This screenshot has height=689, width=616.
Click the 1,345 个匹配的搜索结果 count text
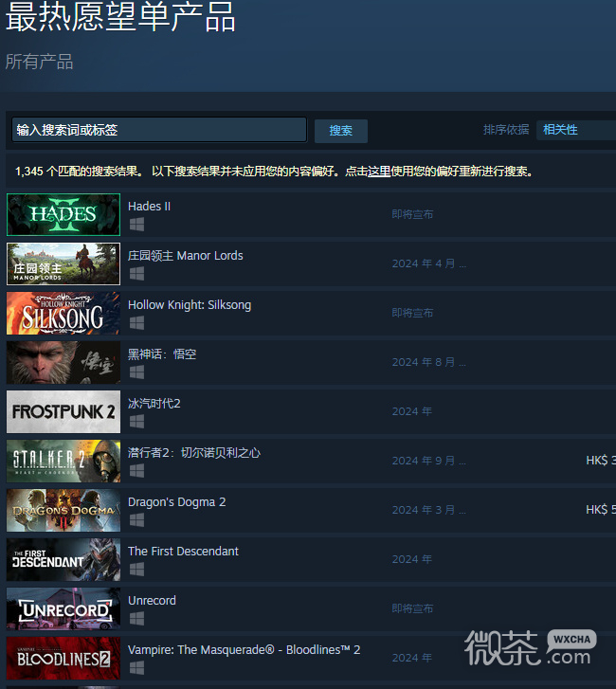[x=80, y=171]
